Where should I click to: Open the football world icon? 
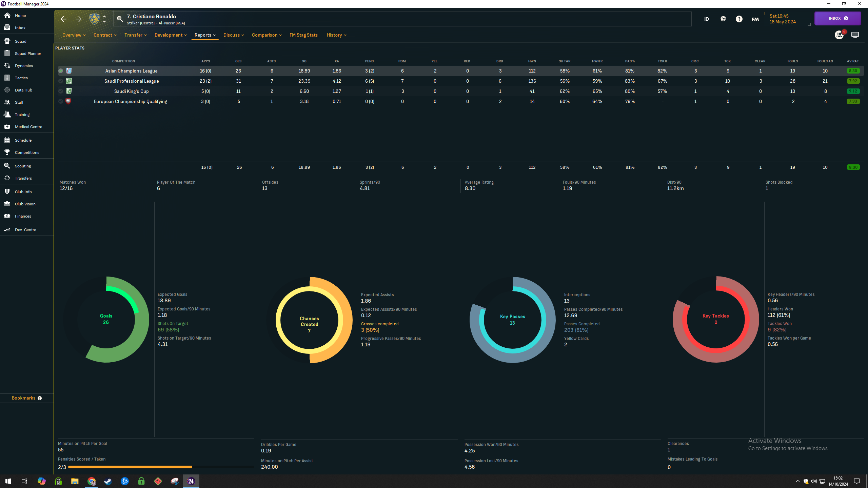pyautogui.click(x=723, y=19)
